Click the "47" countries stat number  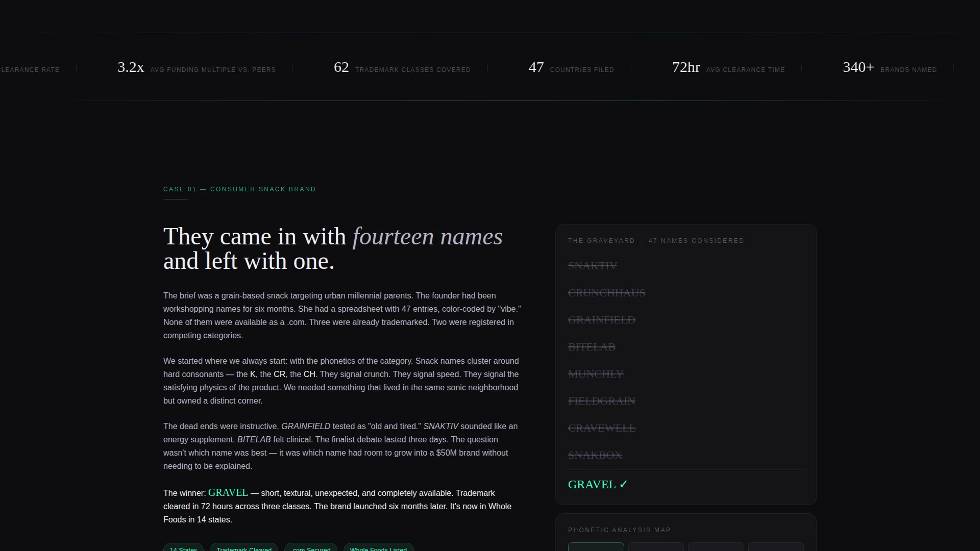536,67
